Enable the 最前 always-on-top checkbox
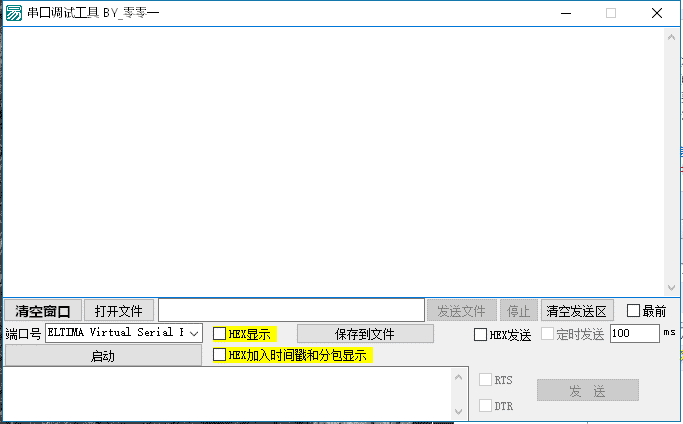 click(x=633, y=311)
